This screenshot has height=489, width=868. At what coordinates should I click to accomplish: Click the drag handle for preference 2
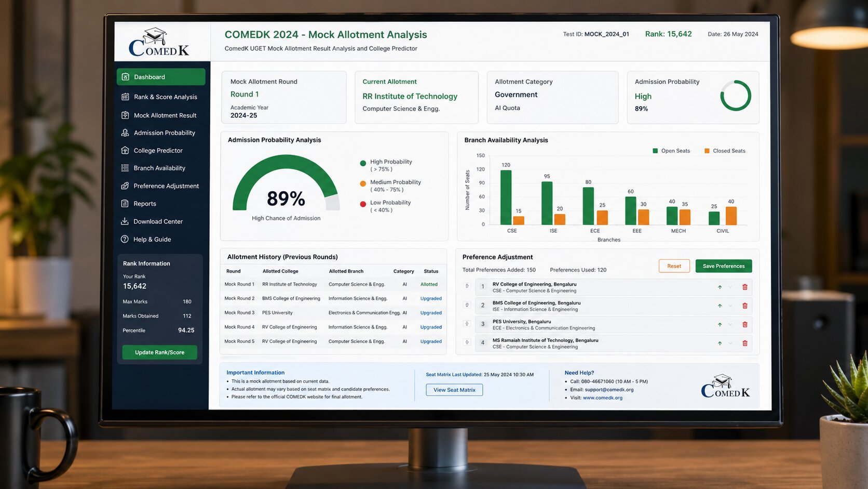click(467, 305)
